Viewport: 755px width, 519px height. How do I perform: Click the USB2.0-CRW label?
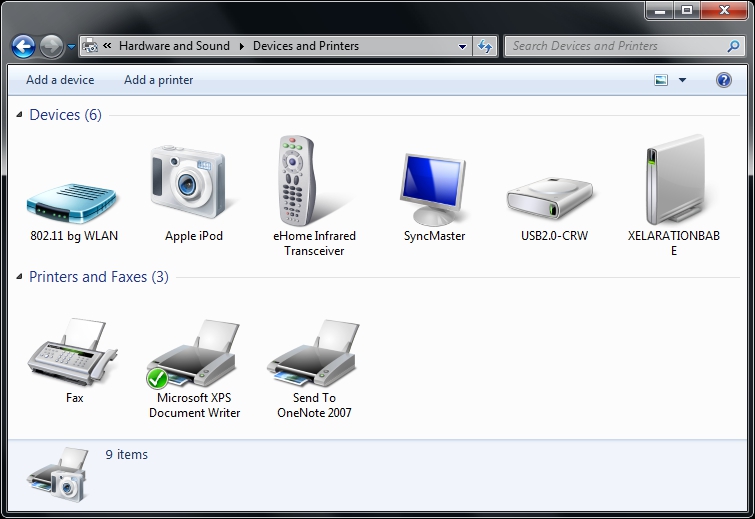point(554,235)
